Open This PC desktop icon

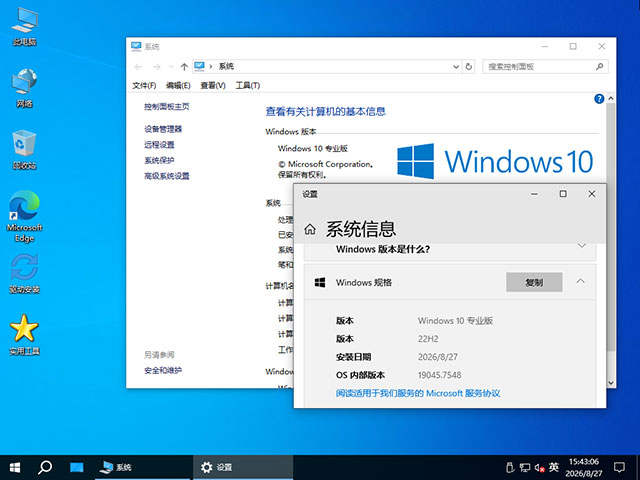coord(24,27)
